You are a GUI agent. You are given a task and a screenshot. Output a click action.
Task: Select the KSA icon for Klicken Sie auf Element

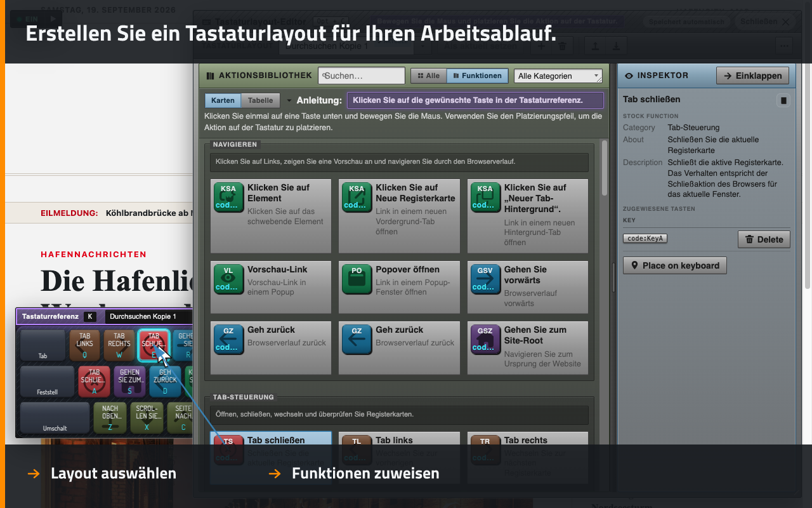coord(229,197)
